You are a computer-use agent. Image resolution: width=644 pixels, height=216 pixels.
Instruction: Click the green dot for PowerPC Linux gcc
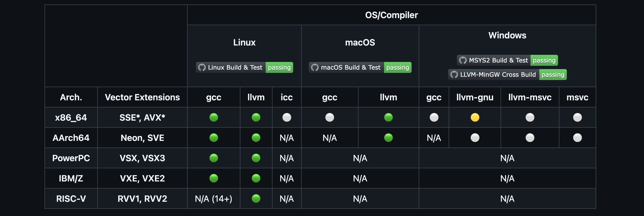pos(214,158)
